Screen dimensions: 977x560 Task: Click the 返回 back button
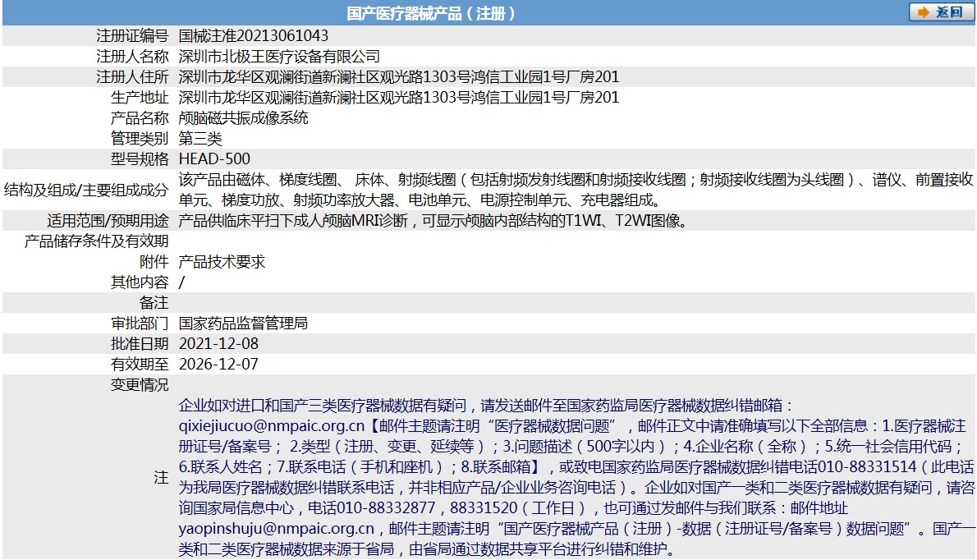(x=940, y=11)
